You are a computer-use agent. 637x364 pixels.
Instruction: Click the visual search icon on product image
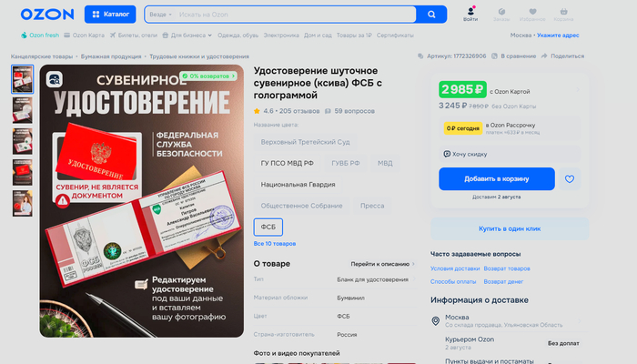(x=55, y=79)
